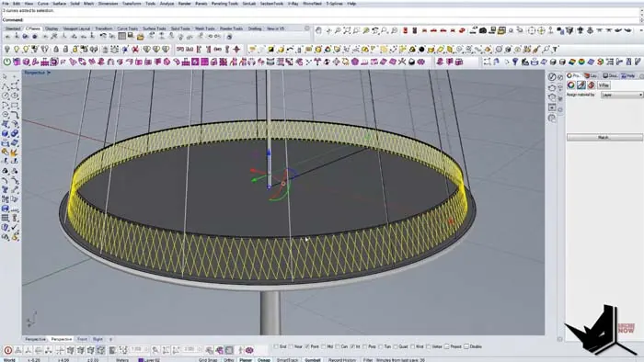Click the Layer 02 color swatch in status bar
This screenshot has width=644, height=362.
(141, 360)
